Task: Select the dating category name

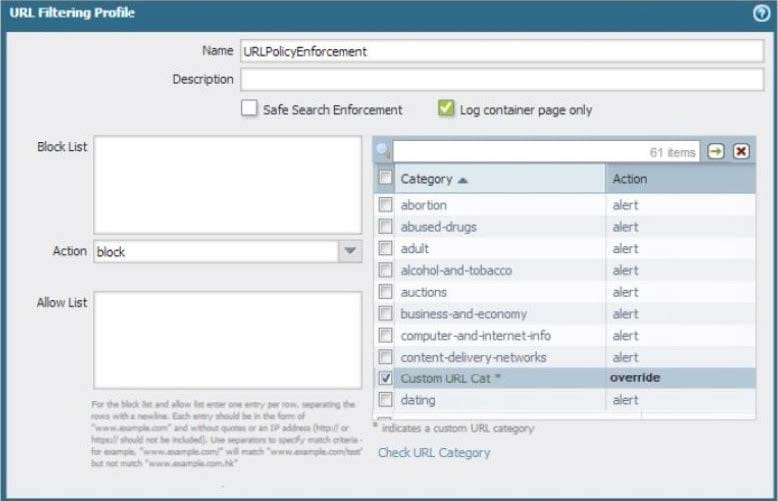Action: [x=418, y=400]
